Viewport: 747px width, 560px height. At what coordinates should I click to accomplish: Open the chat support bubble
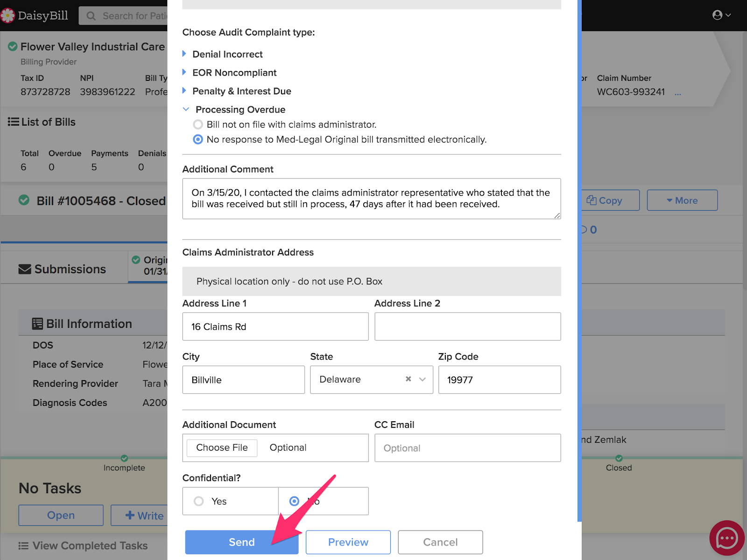tap(727, 538)
